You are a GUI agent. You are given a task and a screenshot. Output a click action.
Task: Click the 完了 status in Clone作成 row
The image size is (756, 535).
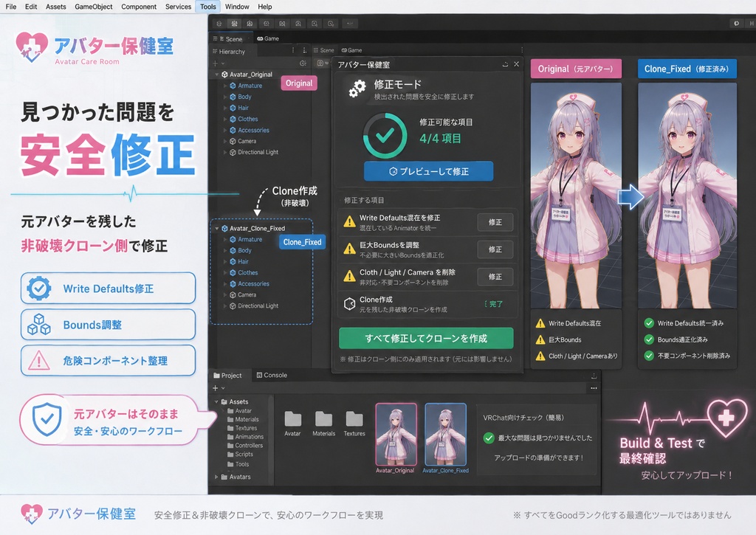(495, 303)
